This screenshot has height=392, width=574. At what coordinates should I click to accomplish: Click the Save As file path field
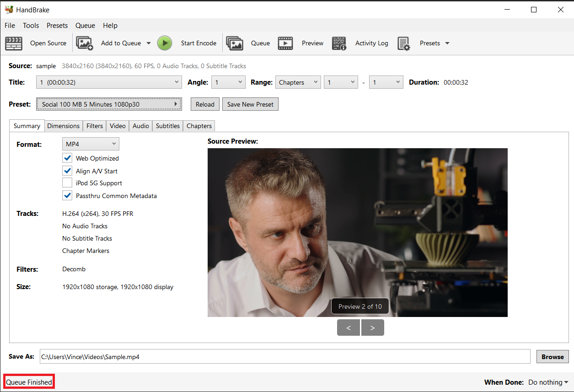pos(284,356)
